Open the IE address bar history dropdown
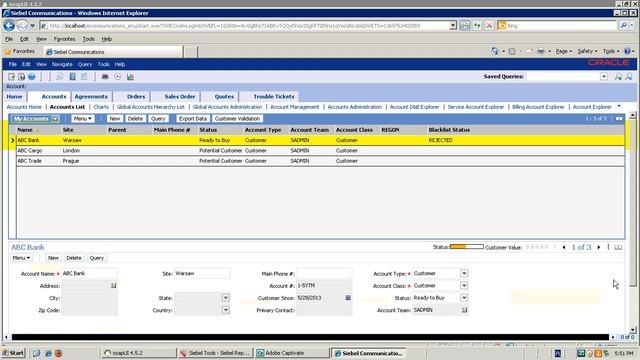The height and width of the screenshot is (360, 640). point(453,26)
